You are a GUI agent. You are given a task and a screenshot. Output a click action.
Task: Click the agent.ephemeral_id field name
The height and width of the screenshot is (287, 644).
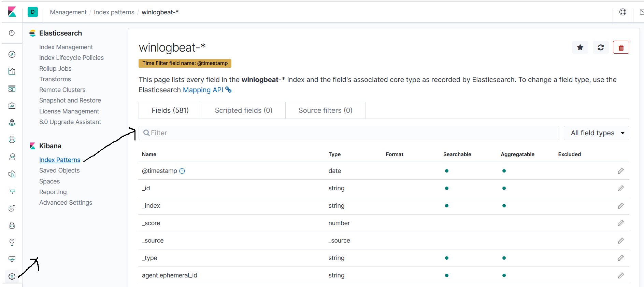(x=170, y=275)
